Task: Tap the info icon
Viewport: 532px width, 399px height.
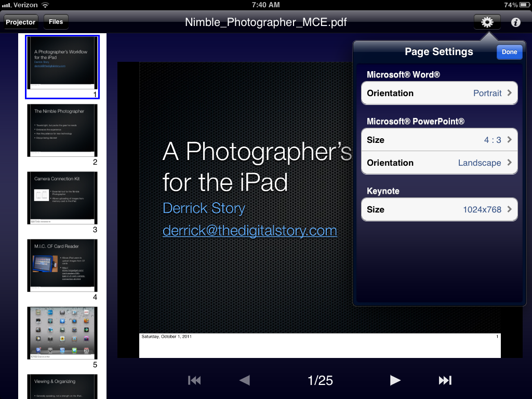Action: pos(516,22)
